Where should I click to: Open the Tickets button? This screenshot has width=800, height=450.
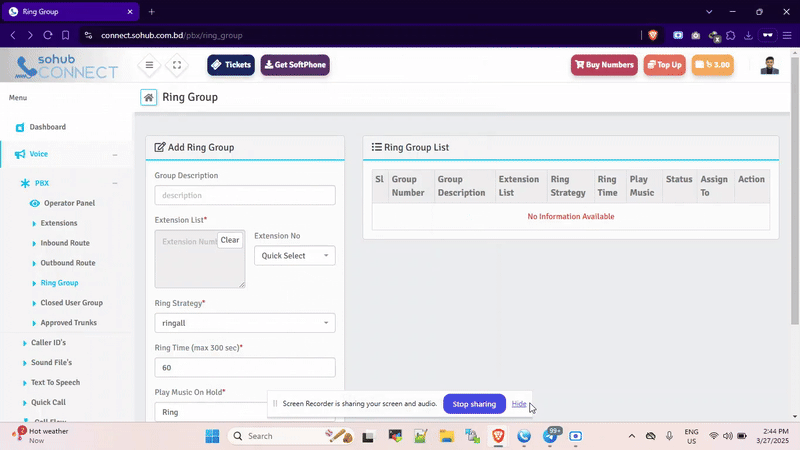(231, 65)
